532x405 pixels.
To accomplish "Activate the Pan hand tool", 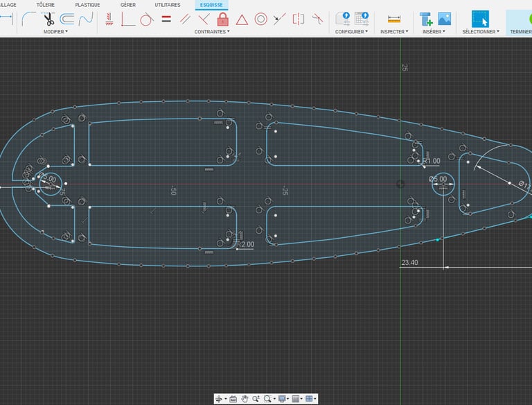I will [x=245, y=399].
